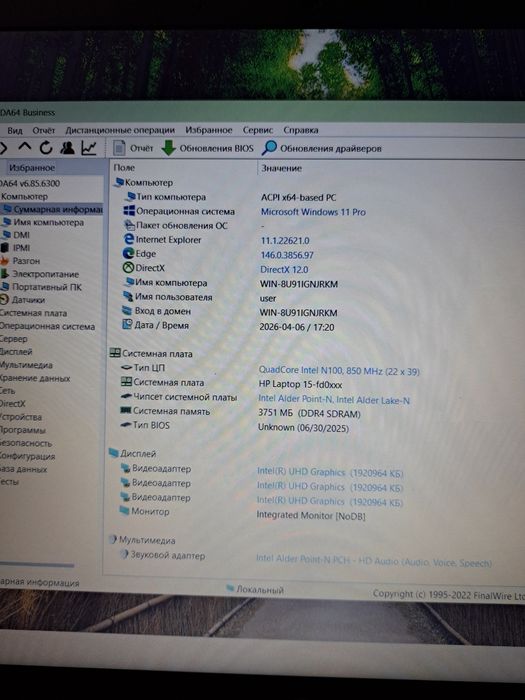Viewport: 525px width, 700px height.
Task: Click the QuadCore Intel N100 CPU link
Action: pos(339,371)
